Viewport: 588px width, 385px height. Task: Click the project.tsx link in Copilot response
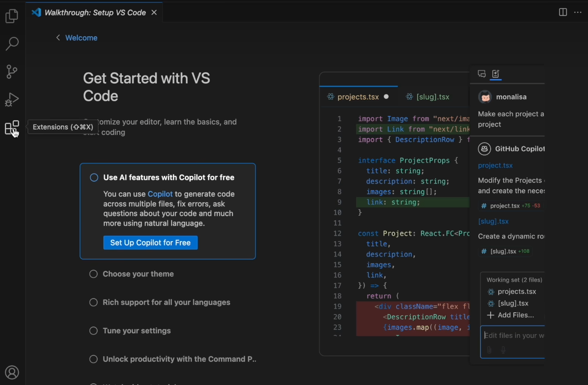[495, 166]
